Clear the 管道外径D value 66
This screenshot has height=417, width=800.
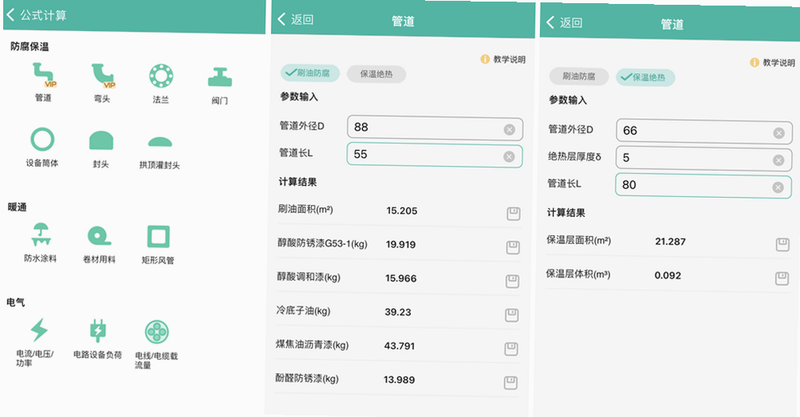click(779, 133)
